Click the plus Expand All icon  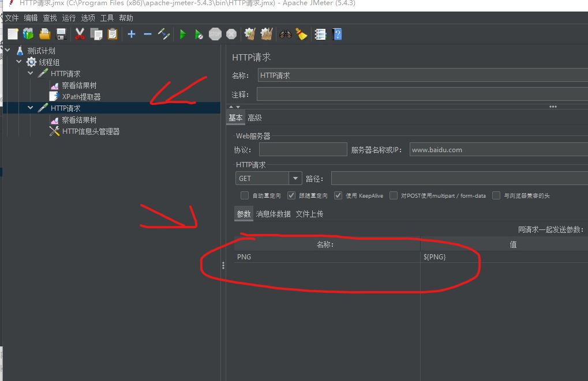131,34
